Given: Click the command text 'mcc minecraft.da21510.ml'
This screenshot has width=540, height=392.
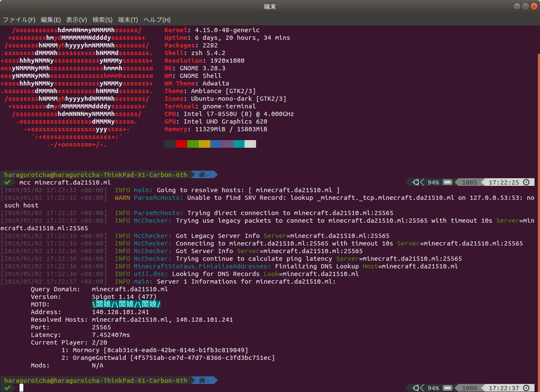Looking at the screenshot, I should click(x=65, y=182).
